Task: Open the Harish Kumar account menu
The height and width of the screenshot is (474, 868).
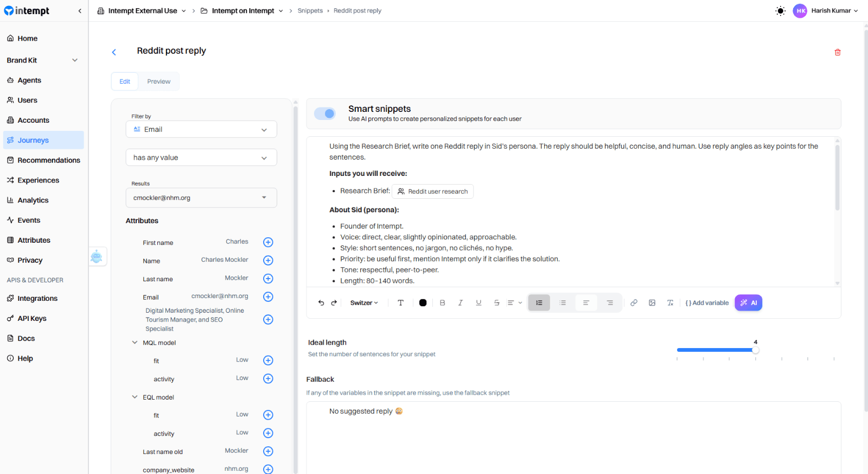Action: 826,11
